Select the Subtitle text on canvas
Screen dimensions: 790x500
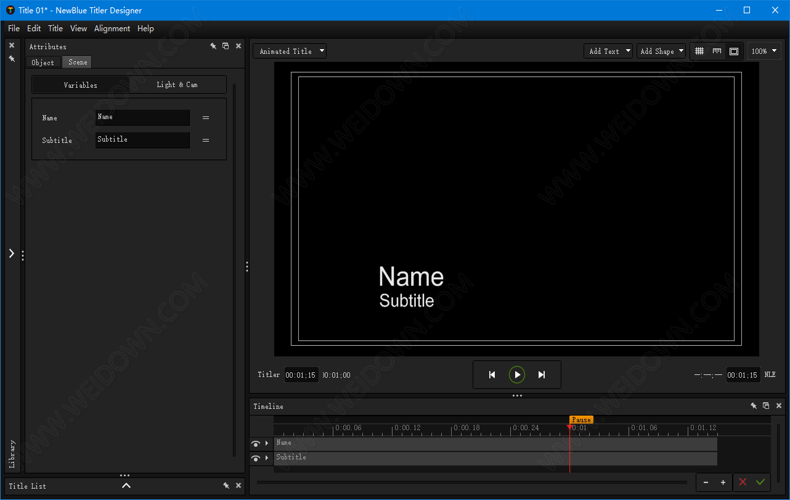click(x=407, y=301)
